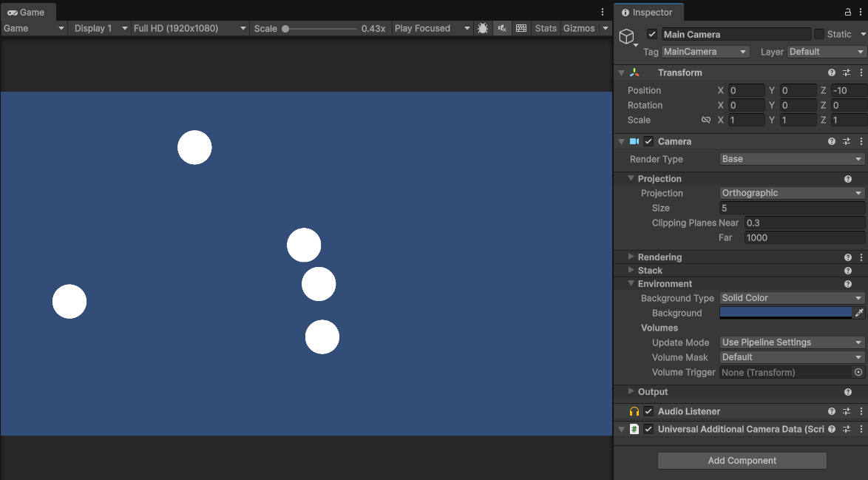Open the Full HD resolution dropdown
The width and height of the screenshot is (868, 480).
click(190, 28)
